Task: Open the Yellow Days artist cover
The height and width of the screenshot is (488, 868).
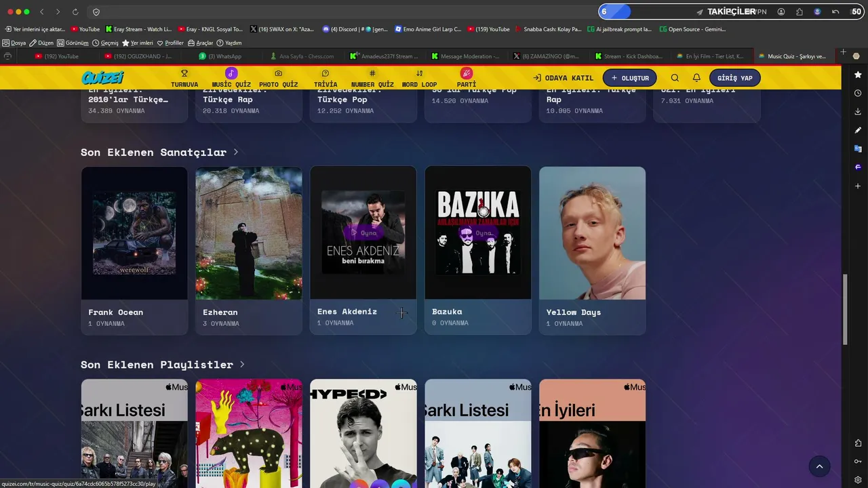Action: (593, 233)
